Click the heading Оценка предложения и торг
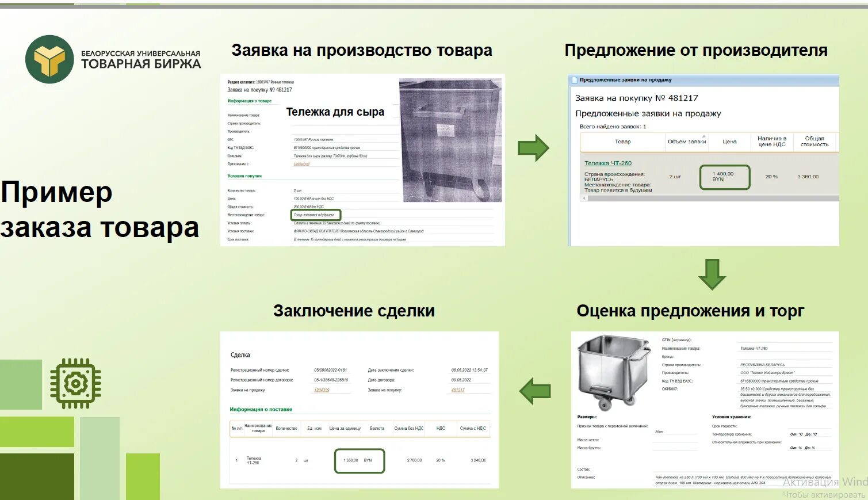The image size is (868, 500). pyautogui.click(x=690, y=311)
